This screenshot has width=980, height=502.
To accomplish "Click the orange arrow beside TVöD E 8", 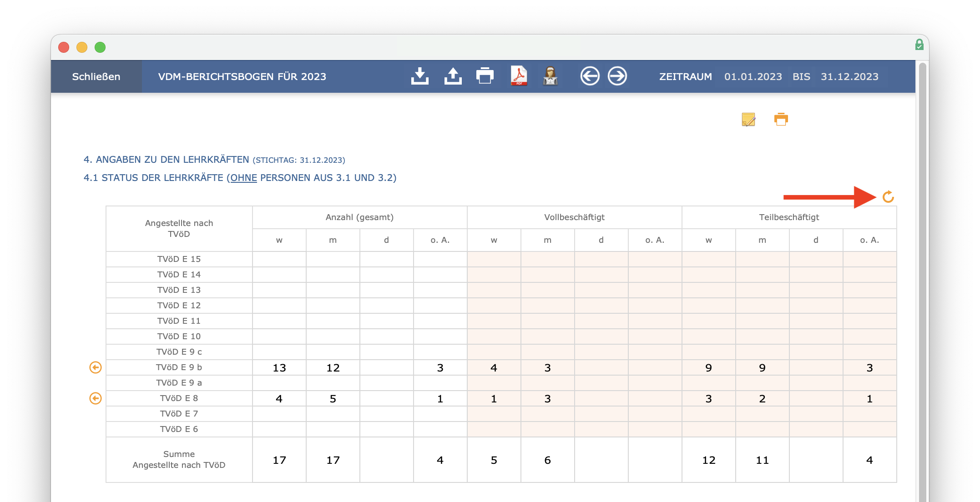I will click(96, 398).
